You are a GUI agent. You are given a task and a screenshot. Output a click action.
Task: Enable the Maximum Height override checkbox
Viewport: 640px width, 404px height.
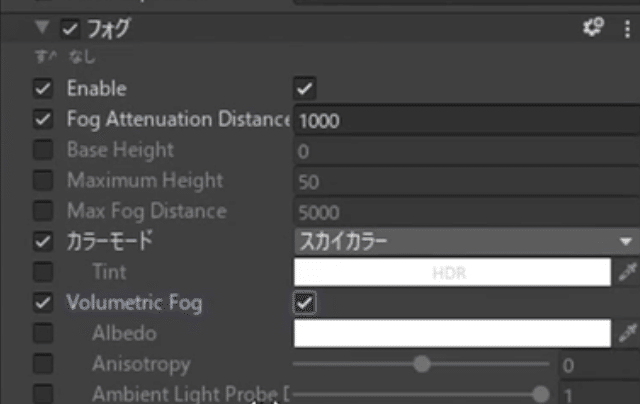43,180
